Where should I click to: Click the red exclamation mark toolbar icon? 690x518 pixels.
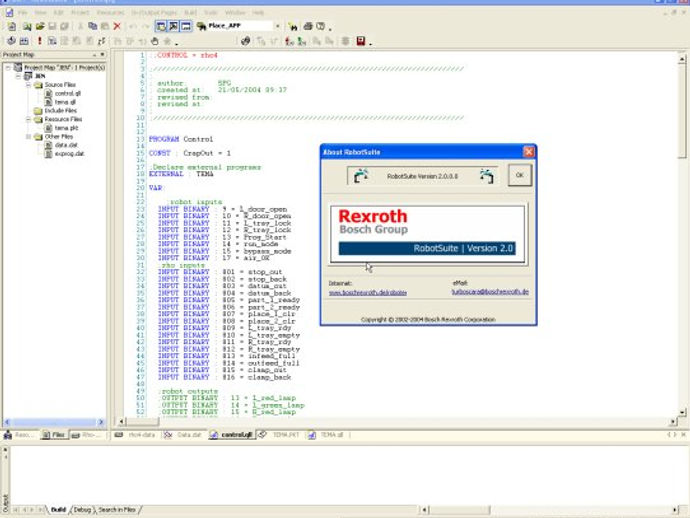[40, 41]
